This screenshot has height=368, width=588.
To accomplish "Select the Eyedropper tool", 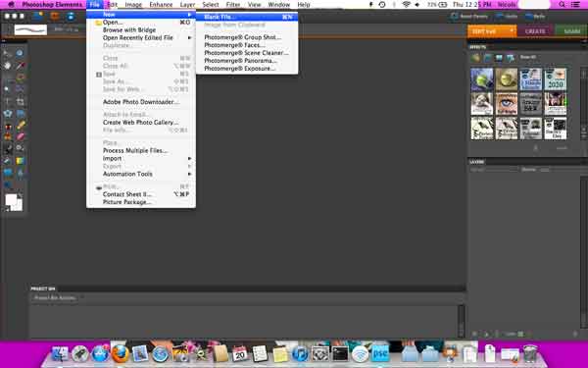I will pyautogui.click(x=20, y=66).
